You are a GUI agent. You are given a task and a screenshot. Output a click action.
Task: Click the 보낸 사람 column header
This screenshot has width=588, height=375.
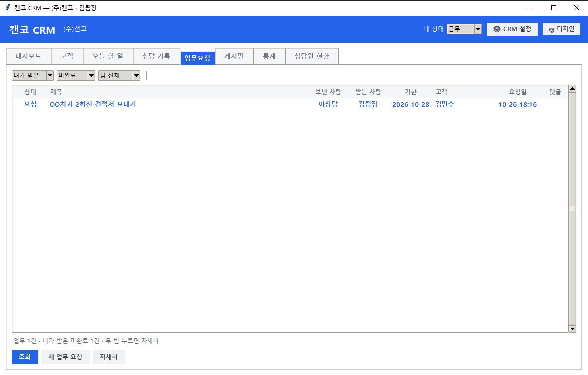click(328, 92)
